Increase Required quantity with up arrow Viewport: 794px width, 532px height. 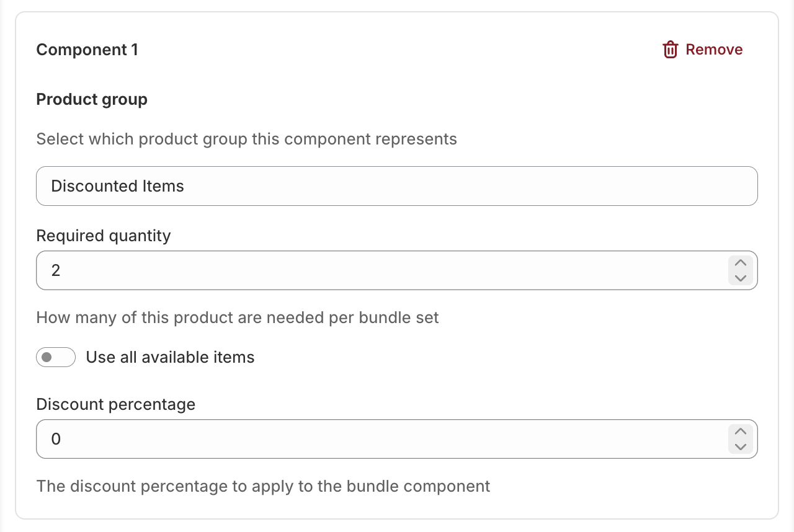point(740,263)
